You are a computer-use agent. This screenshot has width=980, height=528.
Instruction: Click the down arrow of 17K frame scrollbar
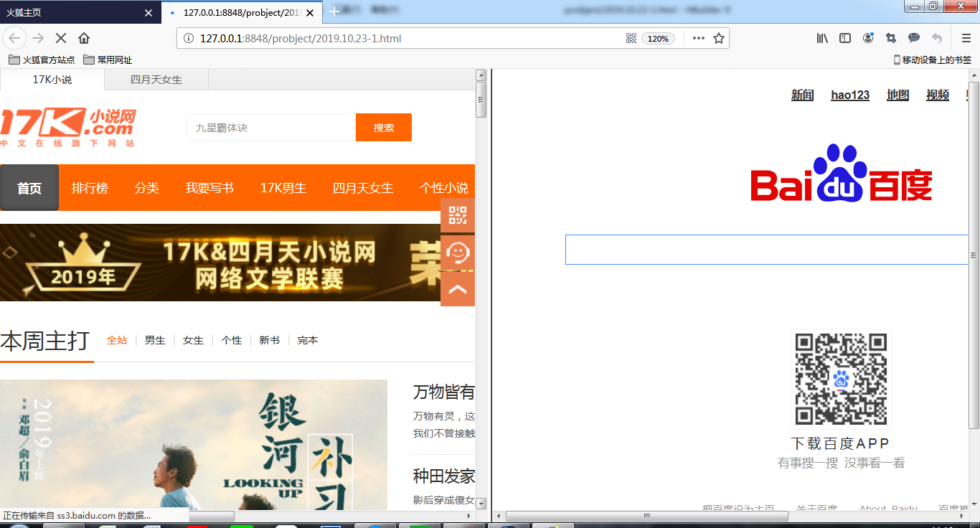coord(481,504)
